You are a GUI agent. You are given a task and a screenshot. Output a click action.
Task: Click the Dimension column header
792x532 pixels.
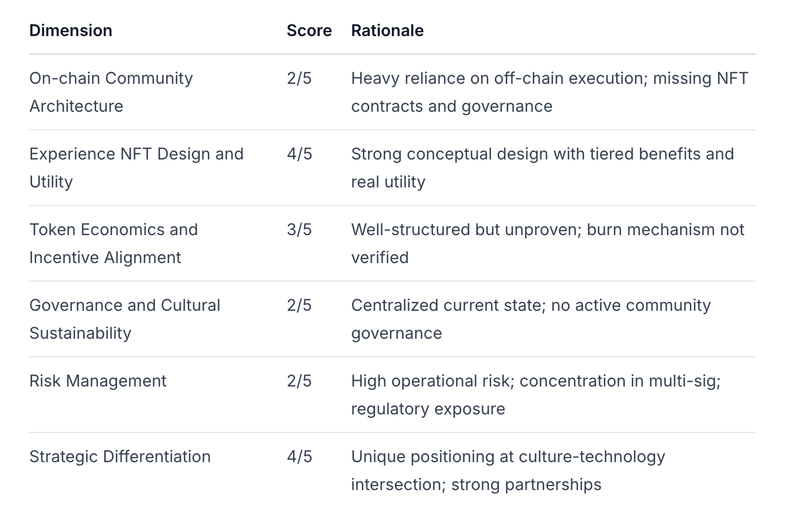coord(70,30)
